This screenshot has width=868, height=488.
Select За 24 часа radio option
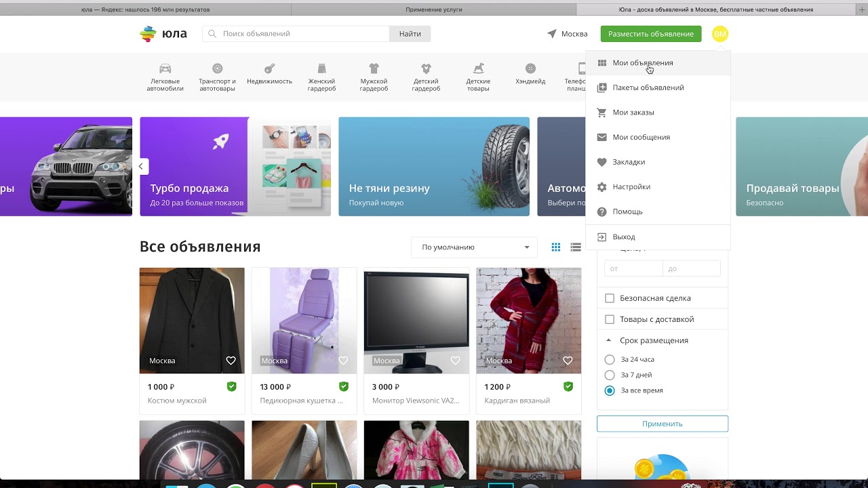(610, 360)
